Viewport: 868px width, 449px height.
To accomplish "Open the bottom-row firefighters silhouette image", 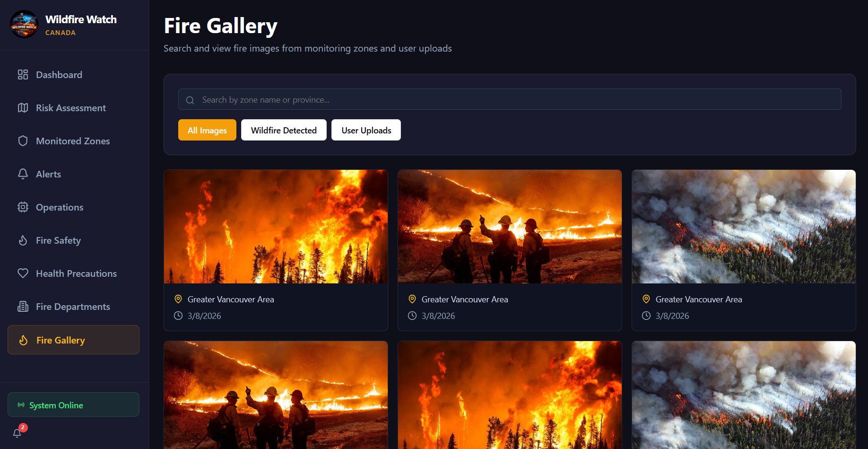I will [276, 395].
